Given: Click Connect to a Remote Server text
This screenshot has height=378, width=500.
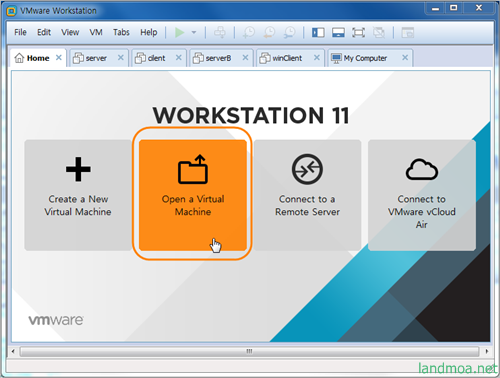Looking at the screenshot, I should tap(307, 205).
